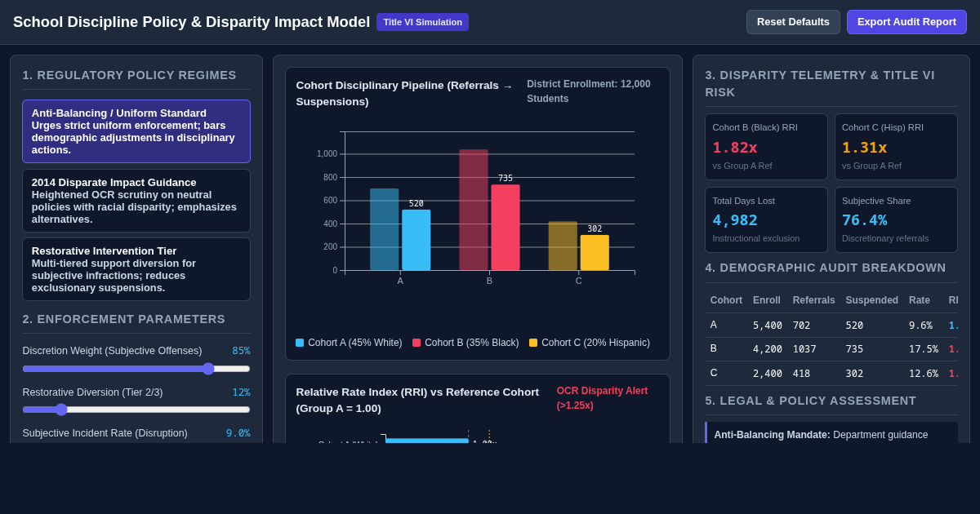The width and height of the screenshot is (980, 514).
Task: Click the Discretion Weight 85% value
Action: pyautogui.click(x=241, y=351)
